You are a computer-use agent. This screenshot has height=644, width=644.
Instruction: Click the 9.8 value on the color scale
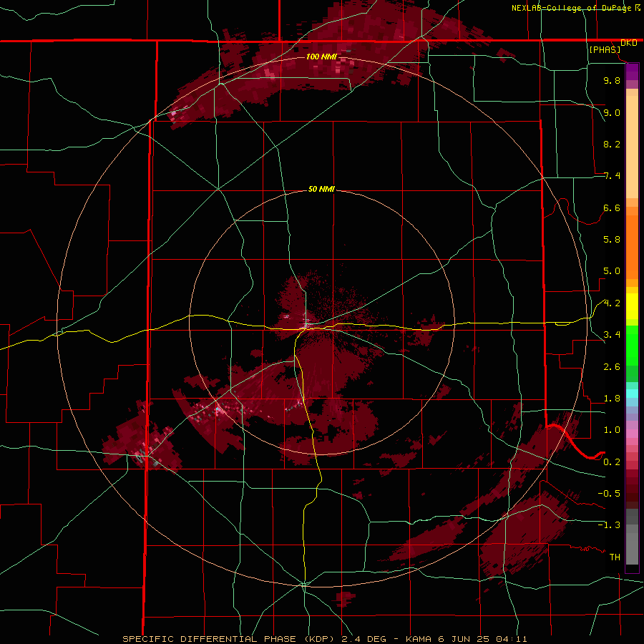point(612,81)
